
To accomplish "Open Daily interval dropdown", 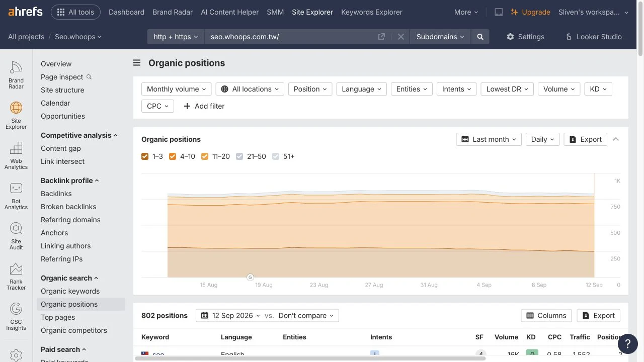I will (x=542, y=139).
